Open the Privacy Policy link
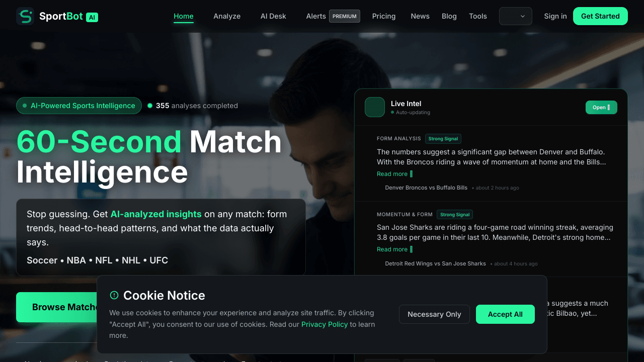644x362 pixels. pyautogui.click(x=325, y=324)
